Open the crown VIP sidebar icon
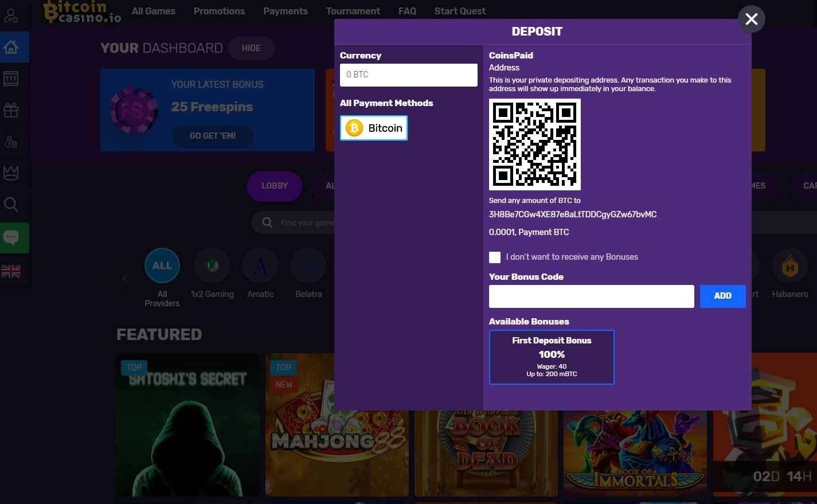 pyautogui.click(x=11, y=173)
